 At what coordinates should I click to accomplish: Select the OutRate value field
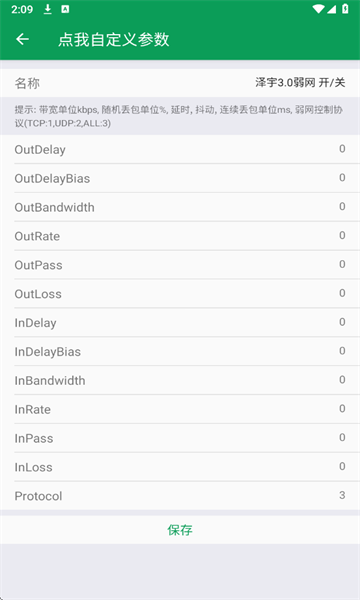(342, 235)
